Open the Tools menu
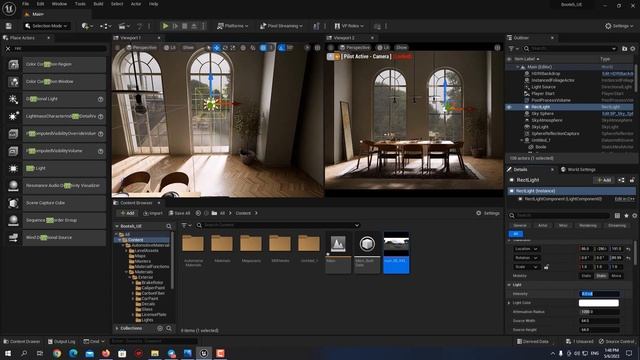 tap(80, 4)
